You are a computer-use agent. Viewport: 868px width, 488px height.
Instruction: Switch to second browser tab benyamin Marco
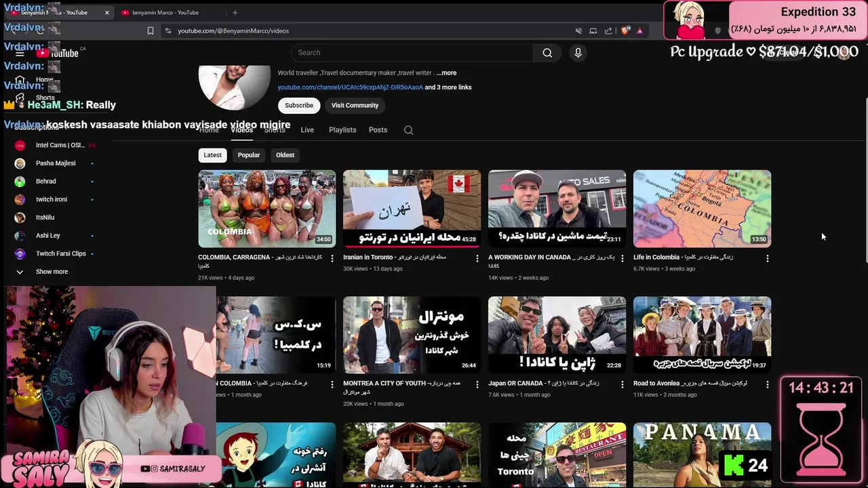click(165, 12)
